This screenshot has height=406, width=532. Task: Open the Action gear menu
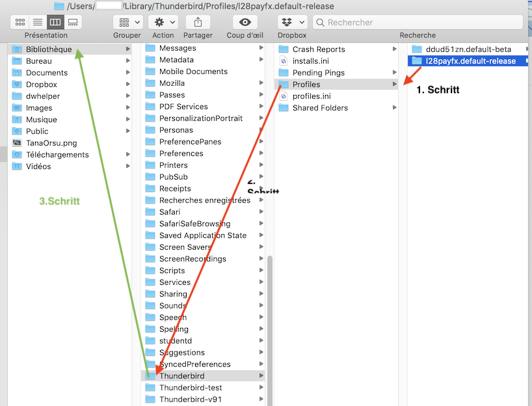(163, 22)
